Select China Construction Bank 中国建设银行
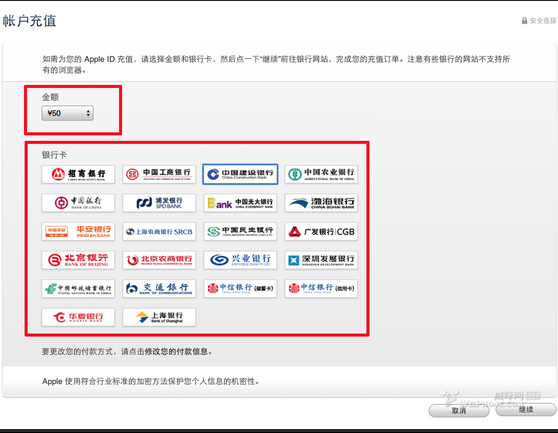 pos(240,174)
